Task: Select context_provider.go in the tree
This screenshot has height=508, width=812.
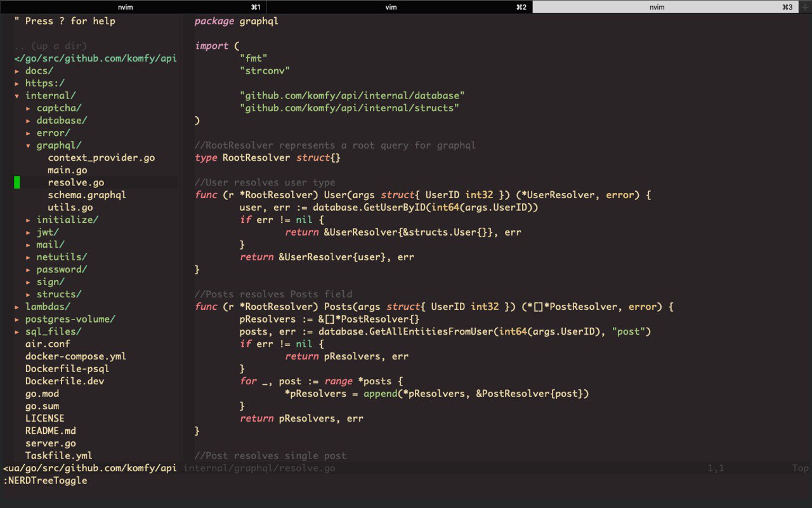Action: point(101,157)
